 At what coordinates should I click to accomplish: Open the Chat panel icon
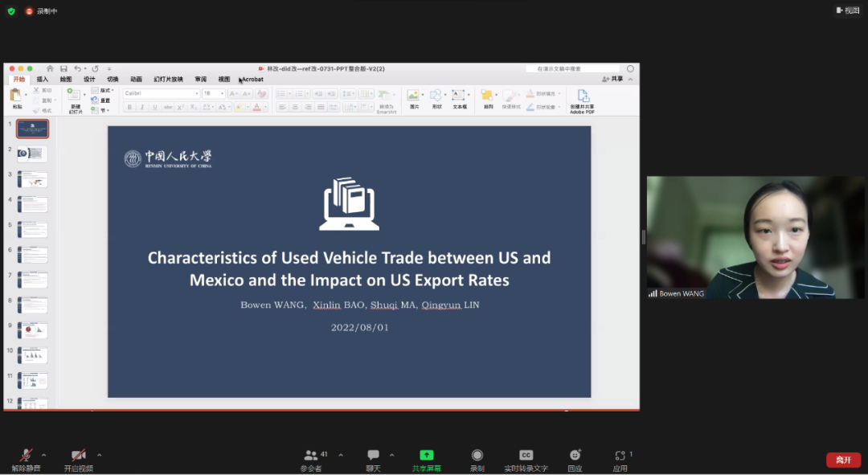373,456
